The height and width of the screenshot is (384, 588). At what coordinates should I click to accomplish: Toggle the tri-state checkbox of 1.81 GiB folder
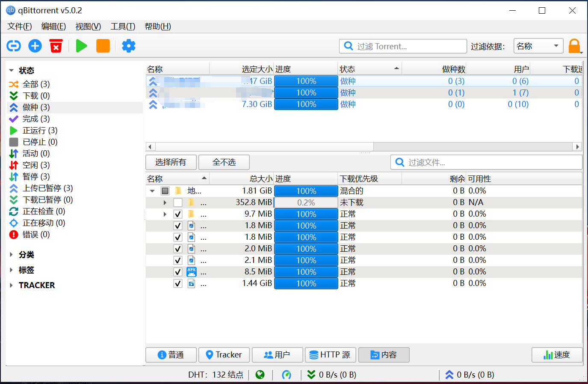click(165, 191)
